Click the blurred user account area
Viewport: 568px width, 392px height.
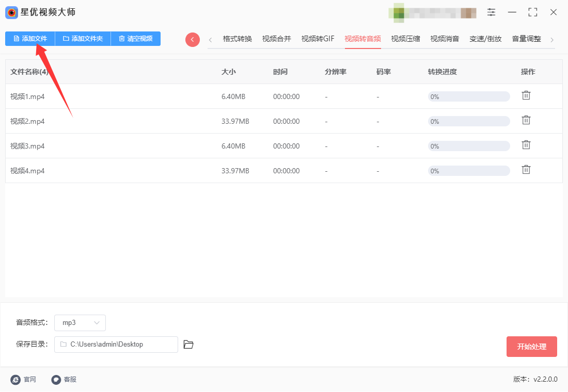tap(432, 13)
